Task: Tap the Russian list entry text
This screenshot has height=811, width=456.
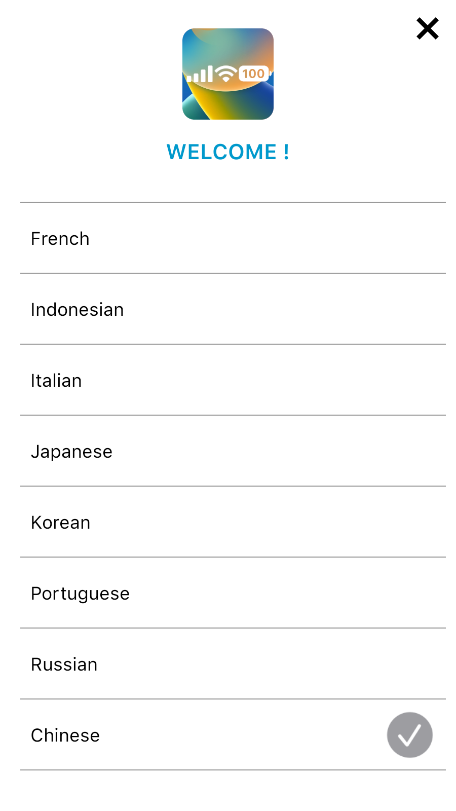Action: coord(64,664)
